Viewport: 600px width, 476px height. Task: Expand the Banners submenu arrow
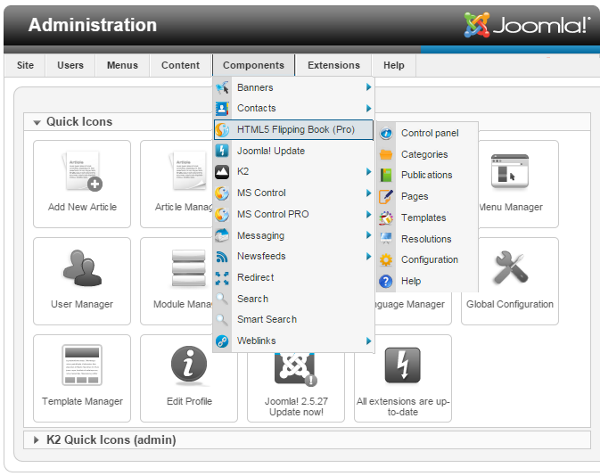[x=368, y=87]
